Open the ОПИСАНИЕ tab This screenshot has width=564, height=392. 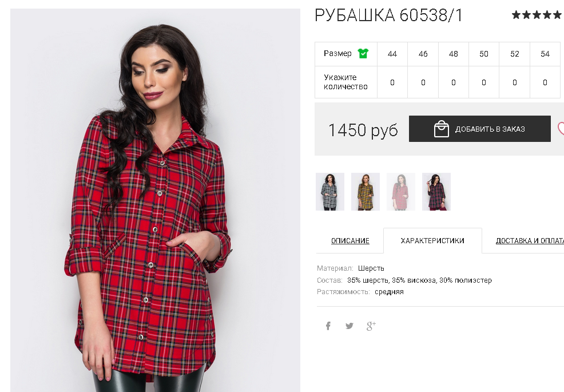click(x=350, y=240)
